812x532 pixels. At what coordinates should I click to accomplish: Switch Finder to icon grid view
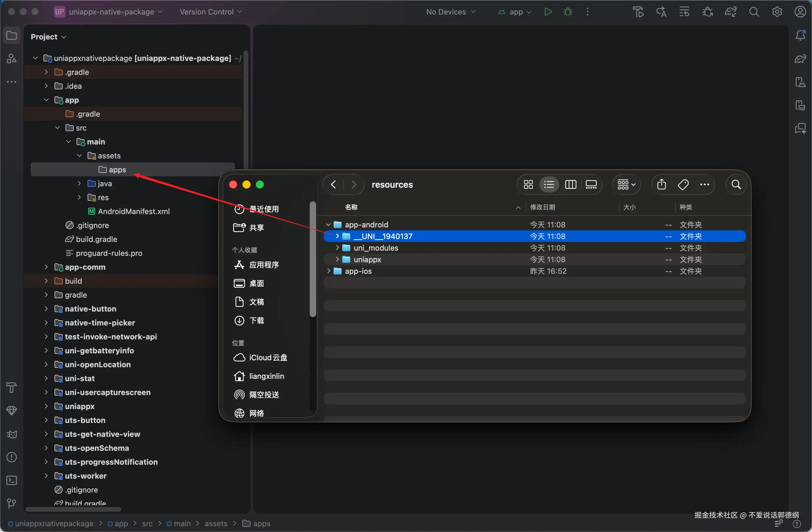click(528, 184)
